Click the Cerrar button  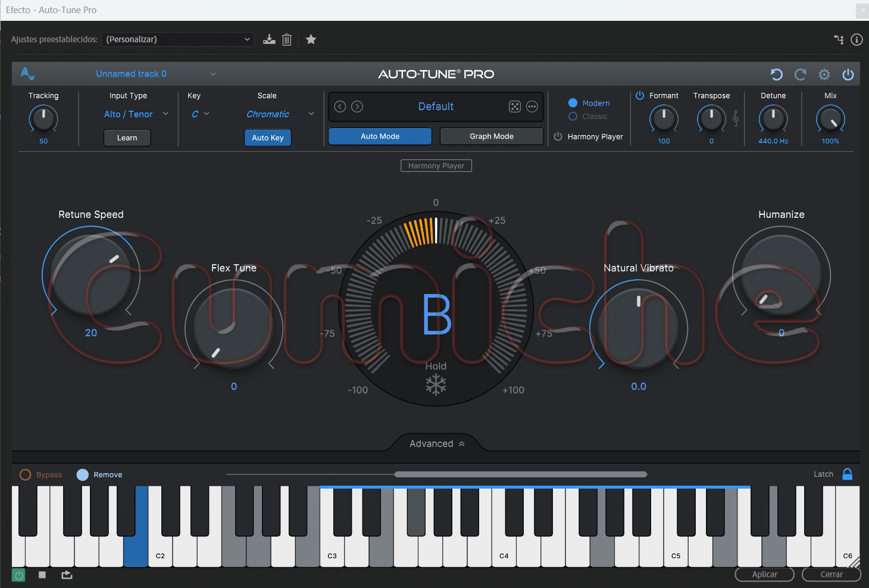tap(832, 574)
